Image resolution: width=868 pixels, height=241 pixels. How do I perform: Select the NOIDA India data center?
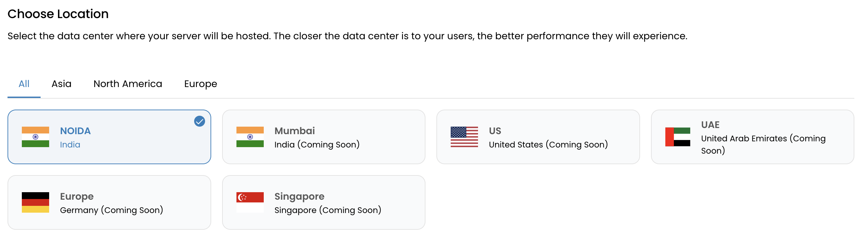click(109, 137)
